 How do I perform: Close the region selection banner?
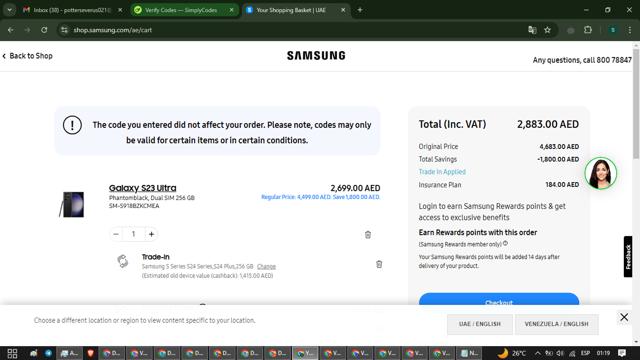pos(624,317)
